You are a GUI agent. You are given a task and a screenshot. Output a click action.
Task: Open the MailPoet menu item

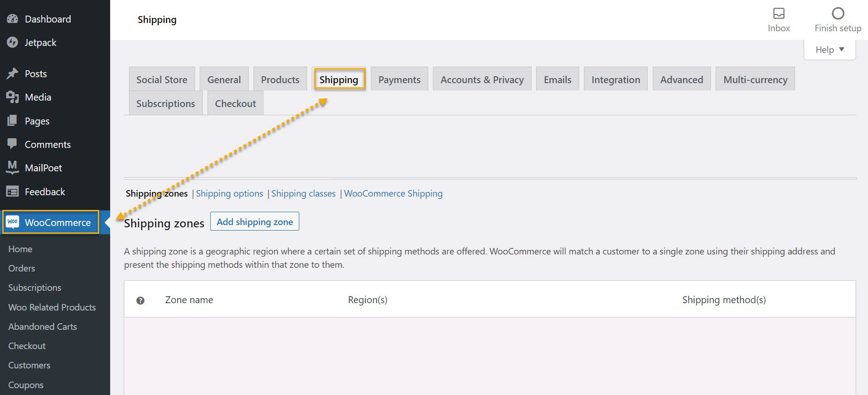tap(44, 168)
